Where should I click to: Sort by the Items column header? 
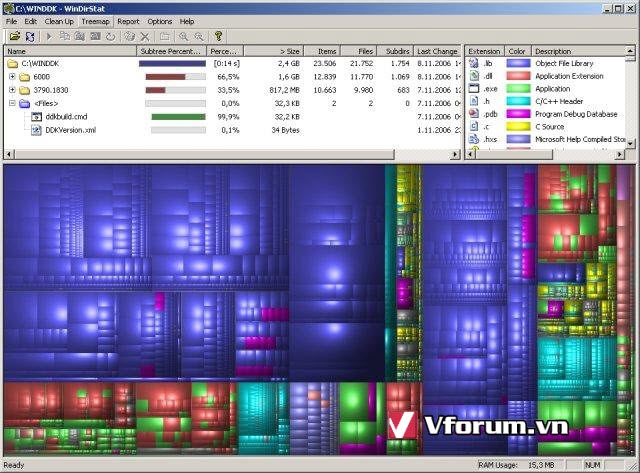click(x=322, y=51)
